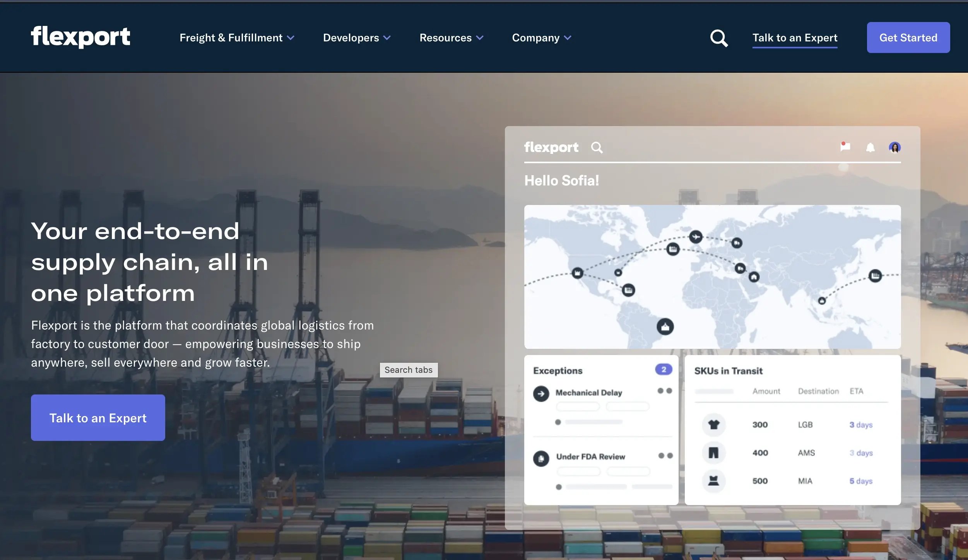968x560 pixels.
Task: Open the Developers menu label
Action: coord(351,38)
